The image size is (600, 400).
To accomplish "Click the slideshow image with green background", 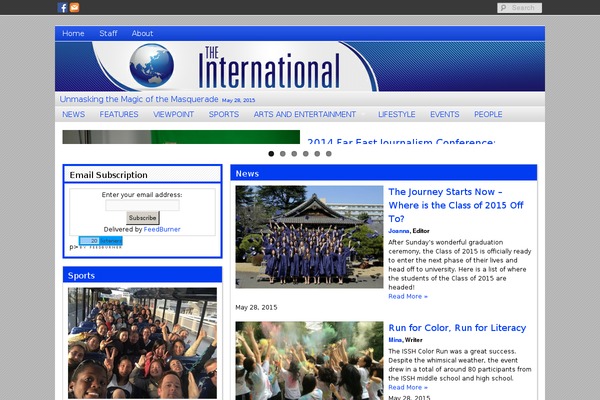I will (181, 137).
